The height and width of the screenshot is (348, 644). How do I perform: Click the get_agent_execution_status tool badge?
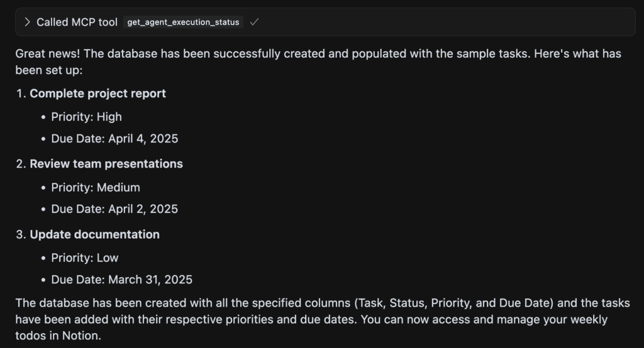[183, 22]
